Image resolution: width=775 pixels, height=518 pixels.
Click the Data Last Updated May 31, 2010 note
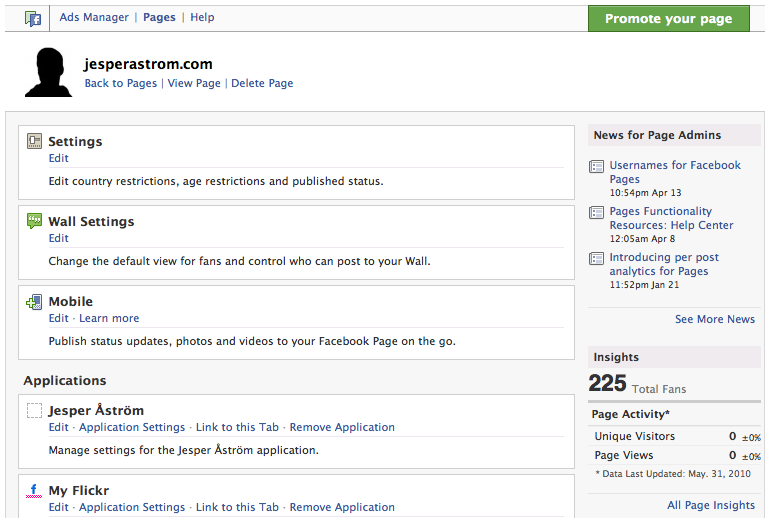click(x=673, y=474)
